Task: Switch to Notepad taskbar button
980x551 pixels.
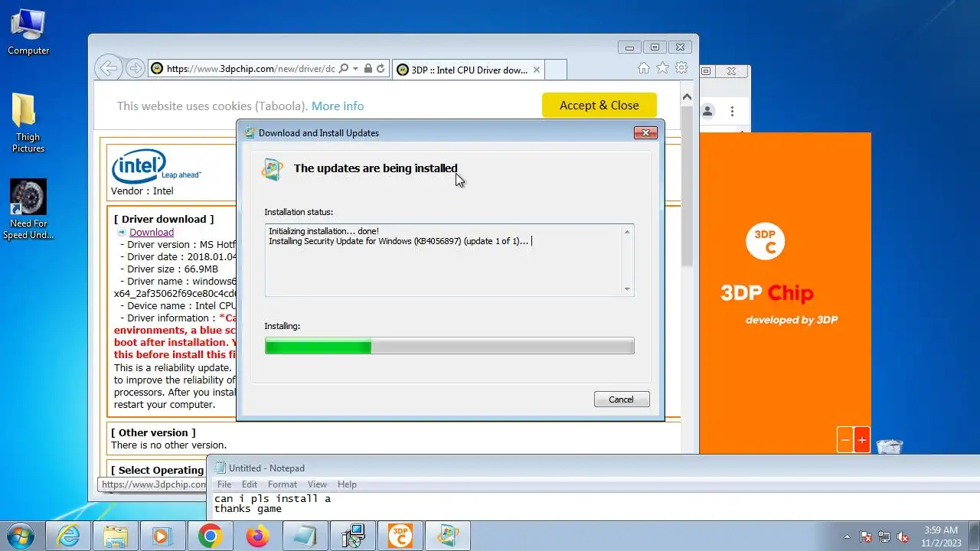Action: click(x=305, y=536)
